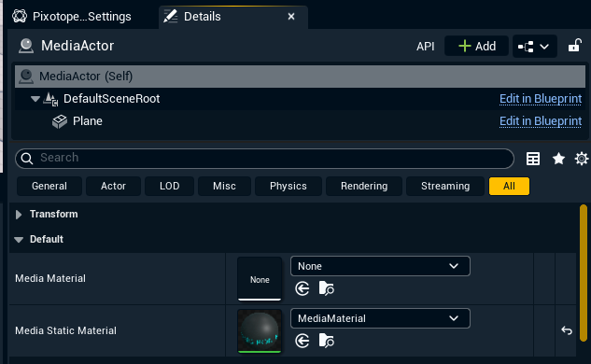Select the DefaultSceneRoot component
The height and width of the screenshot is (364, 591).
point(111,99)
